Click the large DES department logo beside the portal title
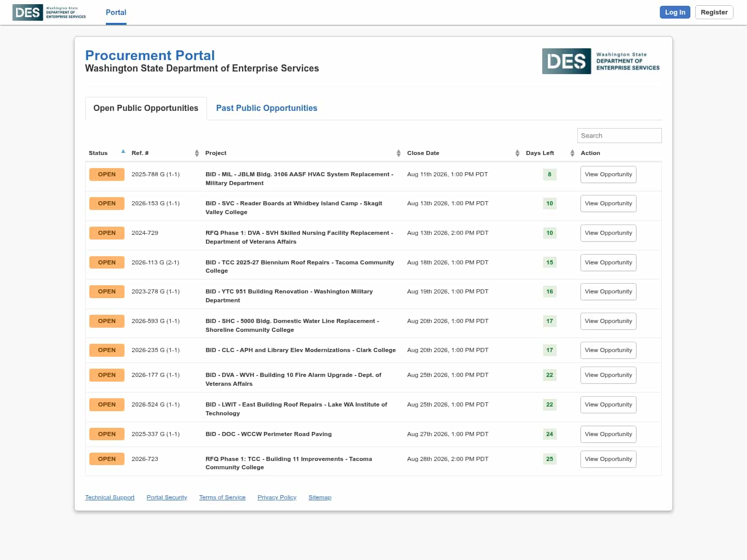The image size is (747, 560). point(601,61)
